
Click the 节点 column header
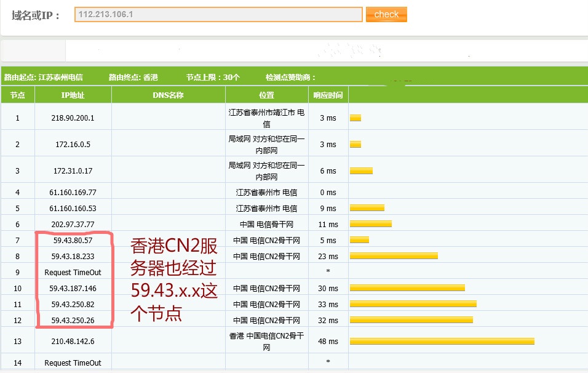18,95
